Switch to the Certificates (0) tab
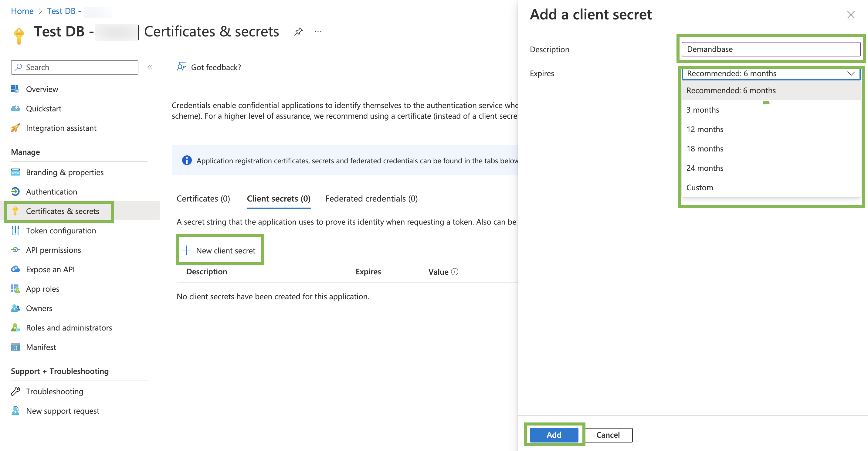Image resolution: width=868 pixels, height=451 pixels. [x=203, y=198]
